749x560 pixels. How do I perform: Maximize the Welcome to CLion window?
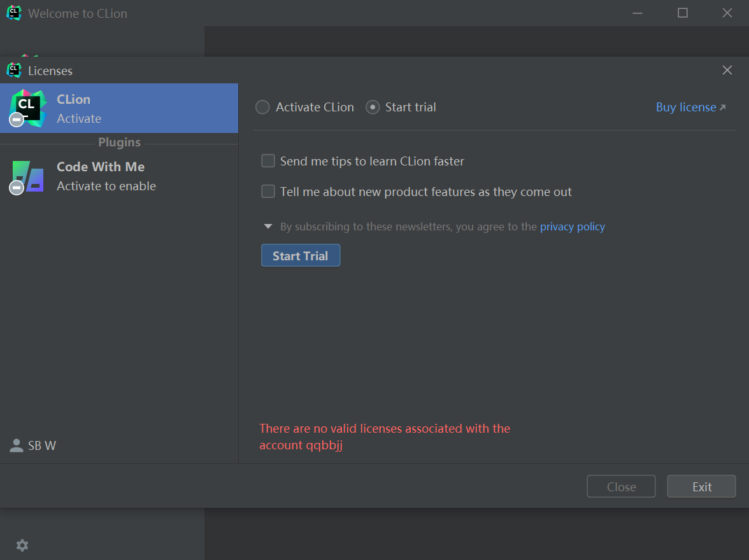[x=683, y=13]
